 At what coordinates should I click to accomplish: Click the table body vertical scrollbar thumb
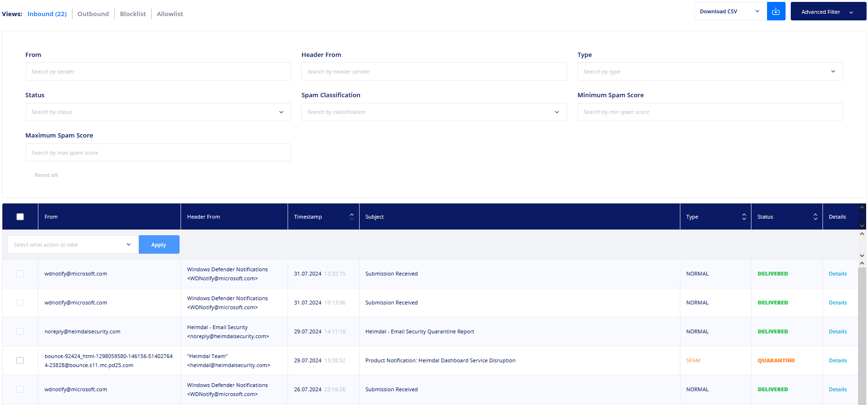pos(862,335)
